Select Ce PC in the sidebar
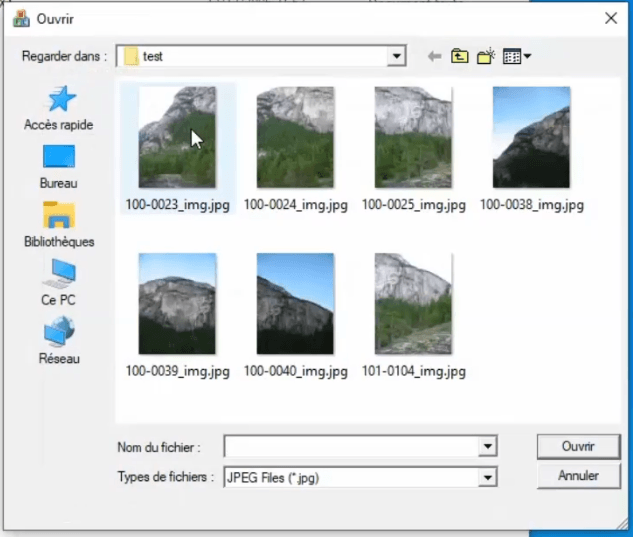 click(x=59, y=283)
